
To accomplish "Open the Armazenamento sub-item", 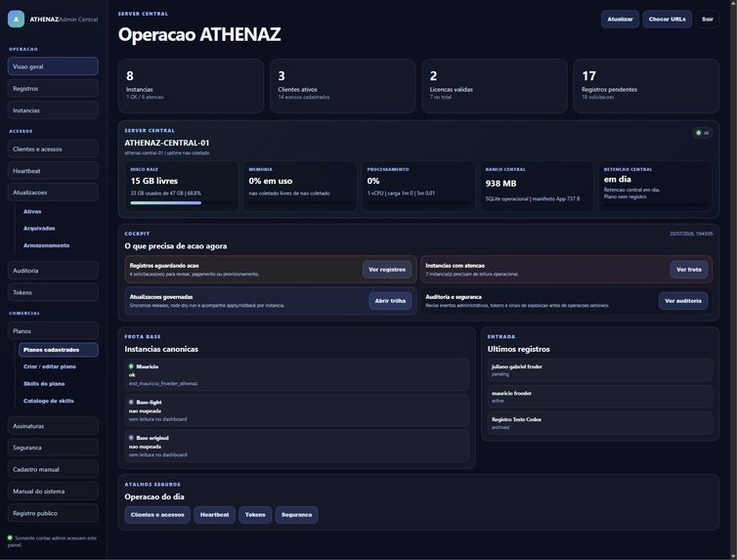I will pos(46,245).
